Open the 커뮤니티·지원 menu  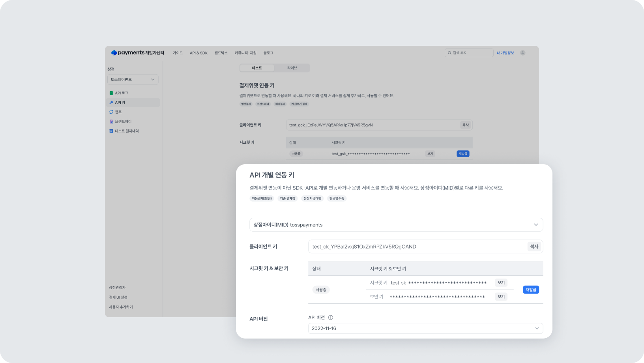coord(245,53)
